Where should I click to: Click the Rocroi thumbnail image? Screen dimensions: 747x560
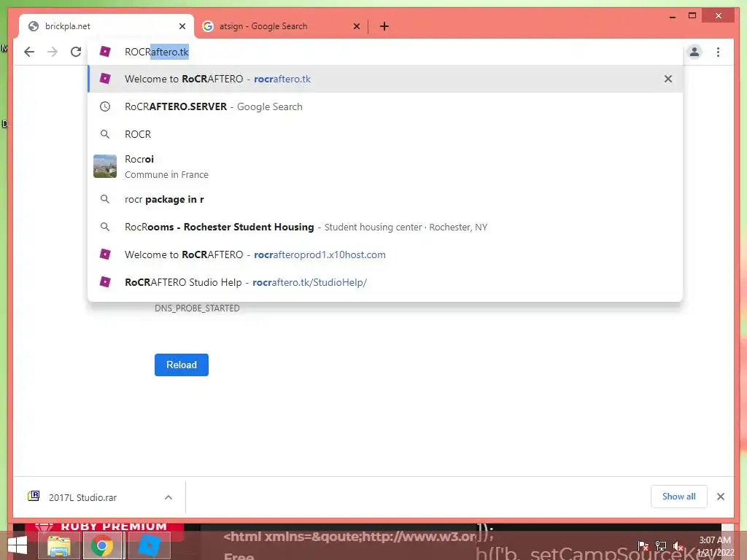point(105,166)
